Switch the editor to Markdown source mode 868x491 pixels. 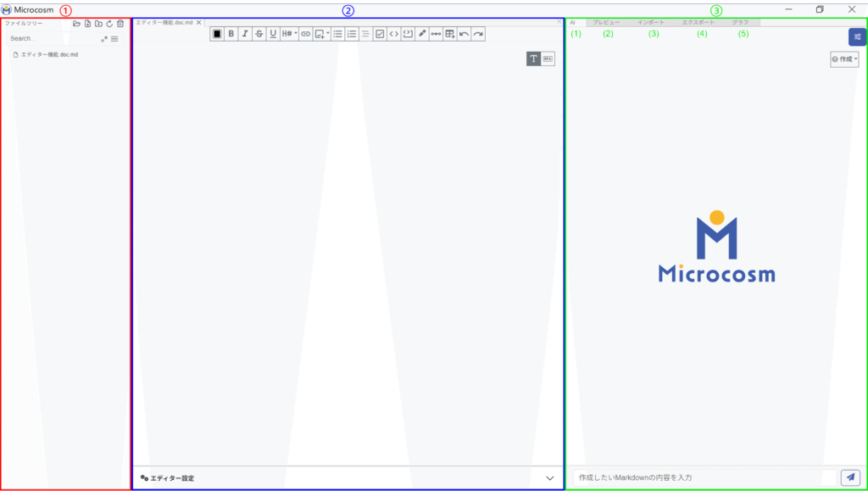click(x=548, y=59)
